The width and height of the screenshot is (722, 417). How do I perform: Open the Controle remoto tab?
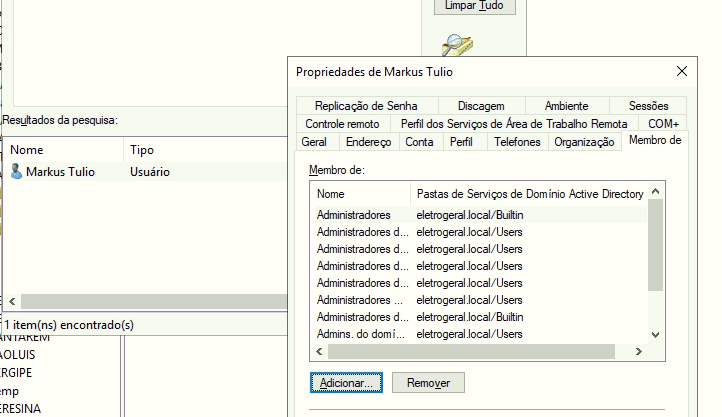point(342,124)
